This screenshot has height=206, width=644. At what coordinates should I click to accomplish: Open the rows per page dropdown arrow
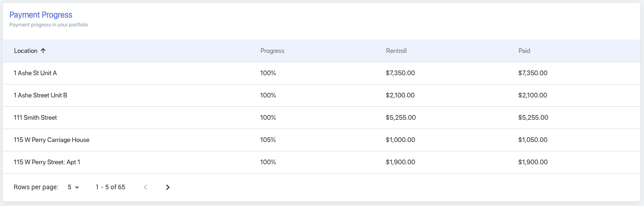coord(77,187)
